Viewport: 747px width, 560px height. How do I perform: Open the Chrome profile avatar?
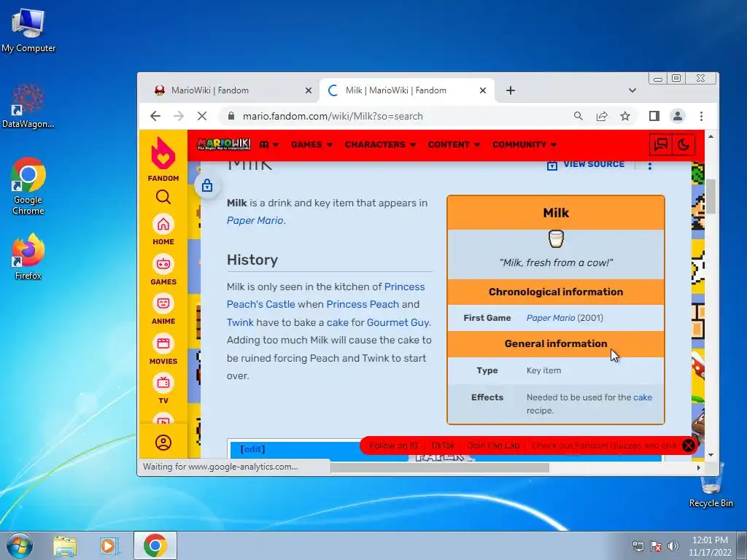pos(678,116)
